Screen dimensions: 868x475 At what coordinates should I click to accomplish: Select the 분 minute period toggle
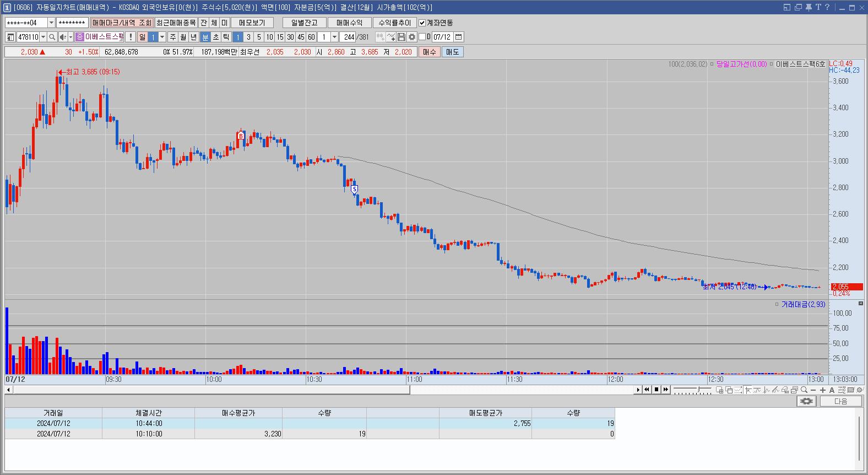tap(205, 37)
